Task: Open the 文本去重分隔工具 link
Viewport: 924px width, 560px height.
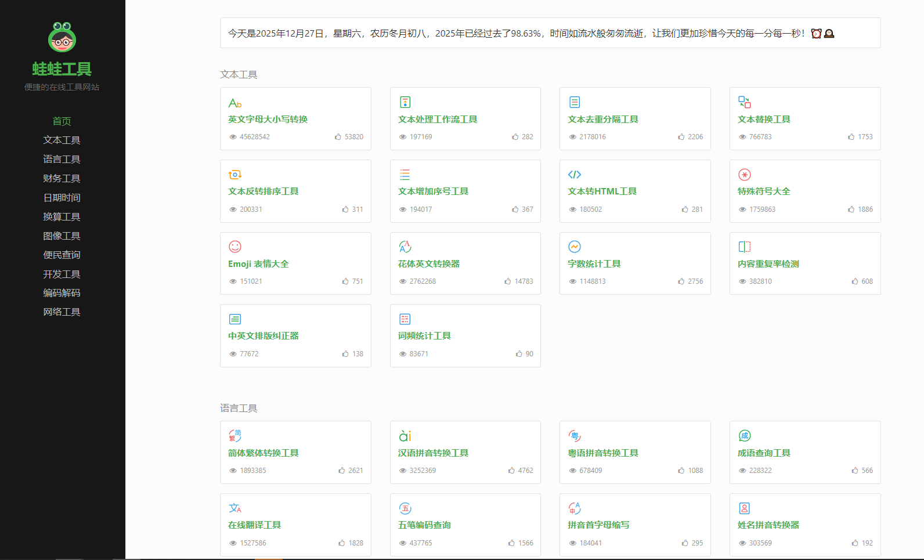Action: [x=602, y=119]
